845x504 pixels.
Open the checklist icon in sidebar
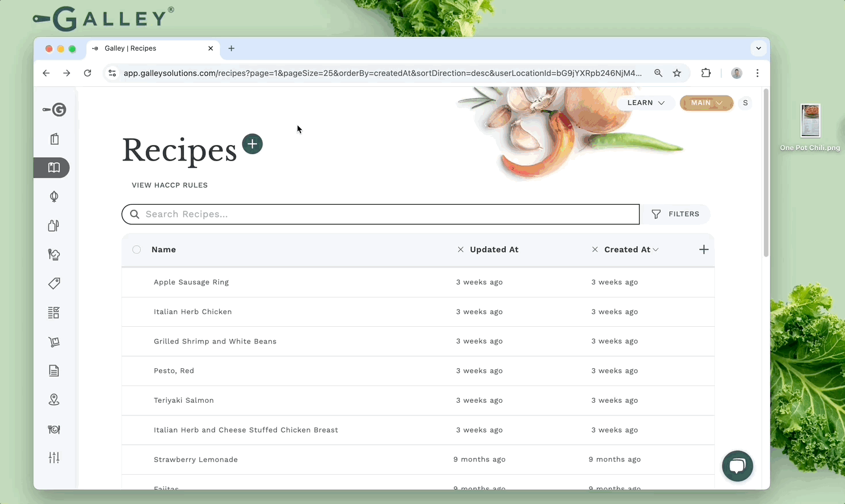click(54, 312)
